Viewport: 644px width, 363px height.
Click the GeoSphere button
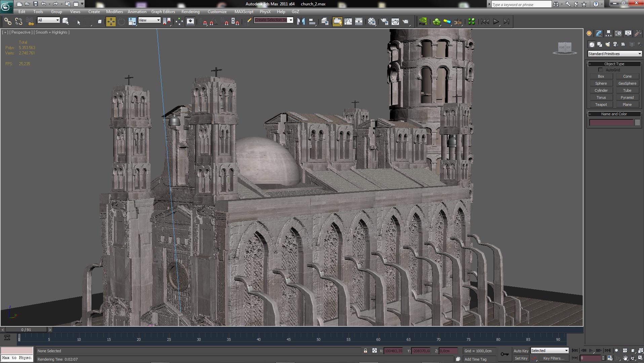click(627, 83)
